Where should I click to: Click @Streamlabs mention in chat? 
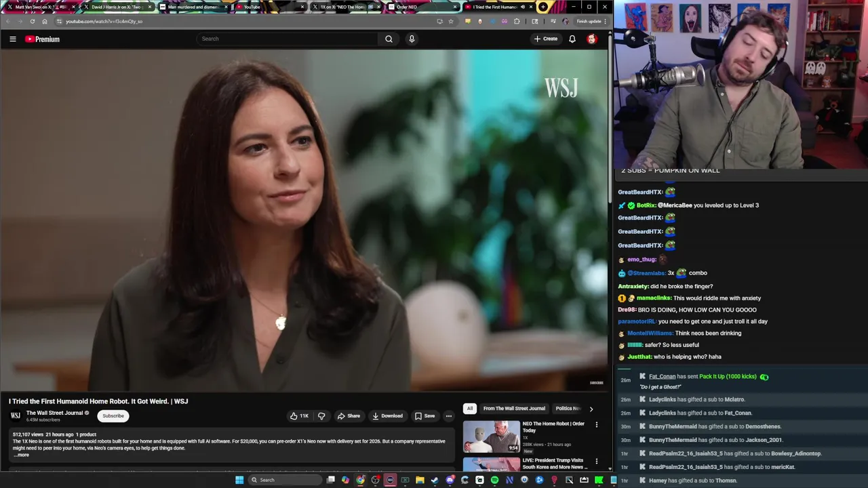pyautogui.click(x=646, y=273)
